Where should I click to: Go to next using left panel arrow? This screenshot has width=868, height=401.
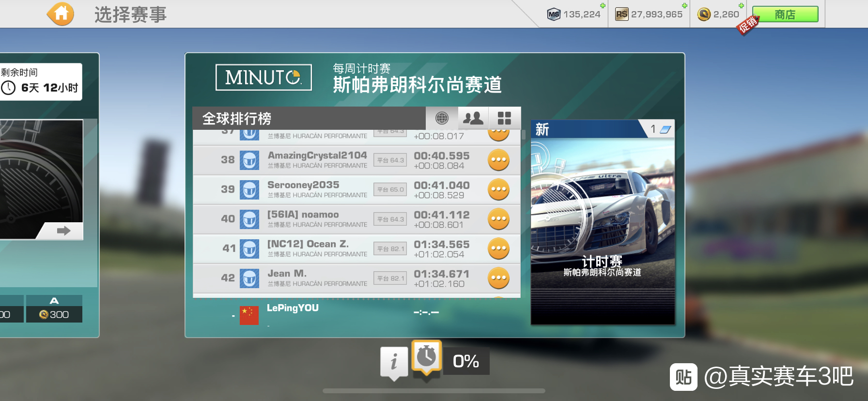pos(63,231)
